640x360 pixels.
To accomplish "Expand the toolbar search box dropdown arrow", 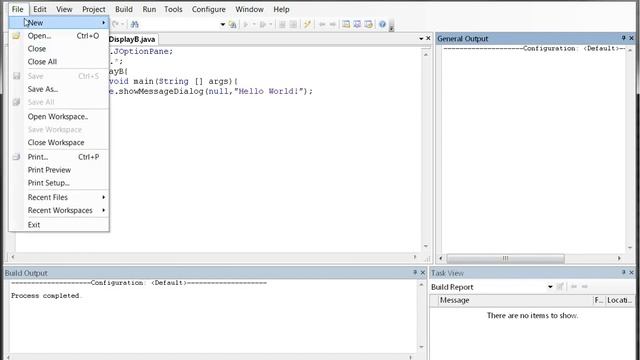I will point(222,24).
